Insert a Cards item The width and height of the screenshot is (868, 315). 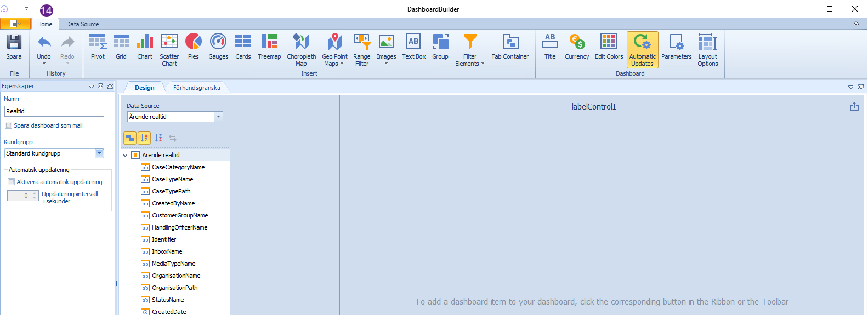point(243,47)
